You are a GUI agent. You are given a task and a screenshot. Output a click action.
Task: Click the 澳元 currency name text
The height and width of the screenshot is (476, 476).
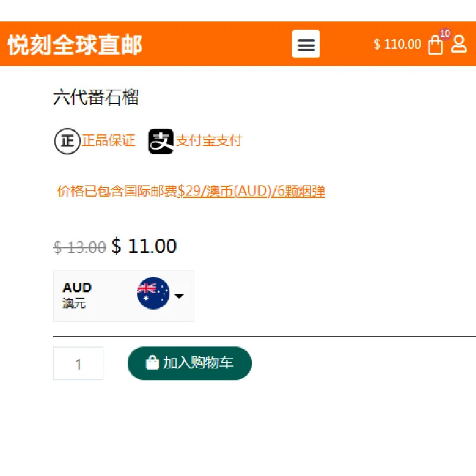[x=74, y=304]
